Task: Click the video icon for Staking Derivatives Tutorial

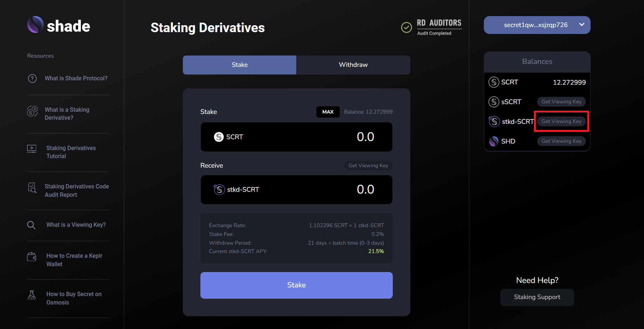Action: (32, 149)
